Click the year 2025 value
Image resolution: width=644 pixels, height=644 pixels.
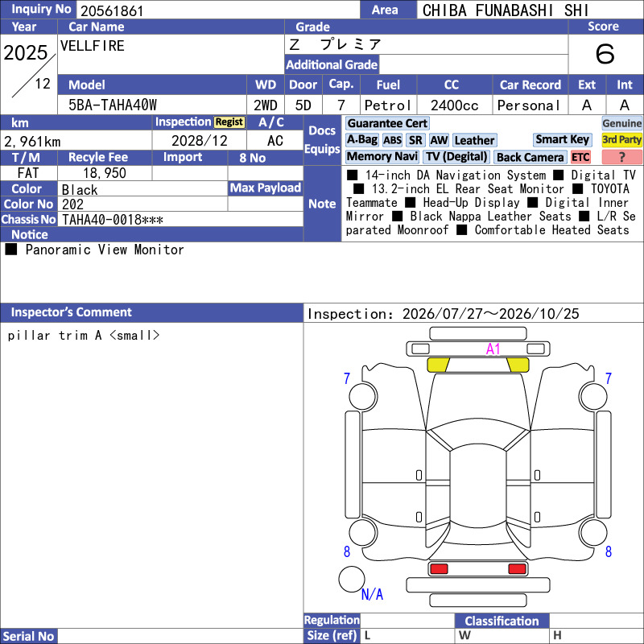[26, 52]
